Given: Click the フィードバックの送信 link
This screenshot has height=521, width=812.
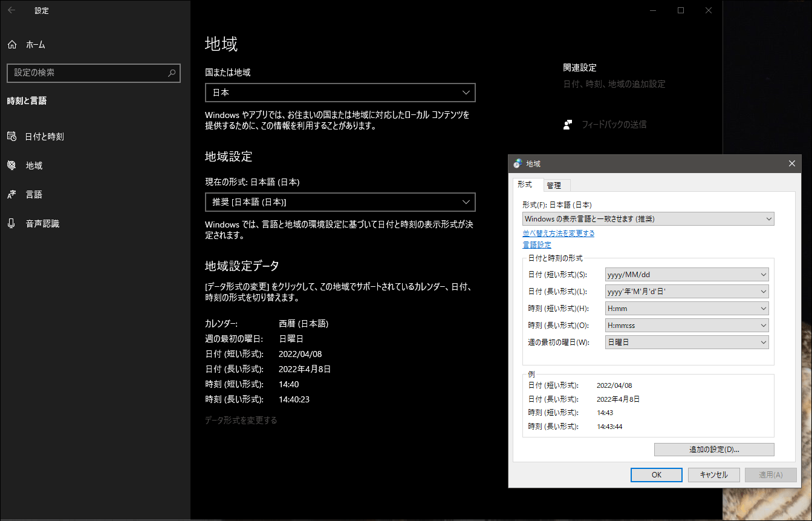Looking at the screenshot, I should pyautogui.click(x=614, y=125).
